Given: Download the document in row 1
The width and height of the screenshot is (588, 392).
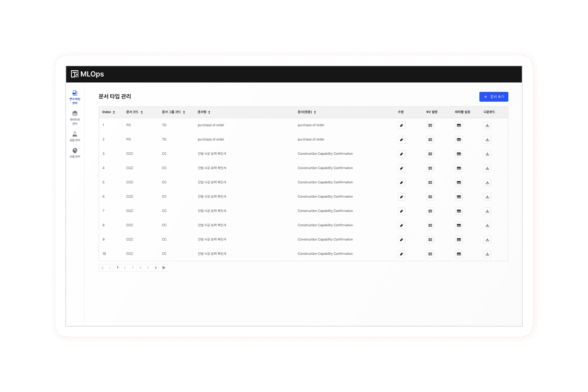Looking at the screenshot, I should coord(488,125).
